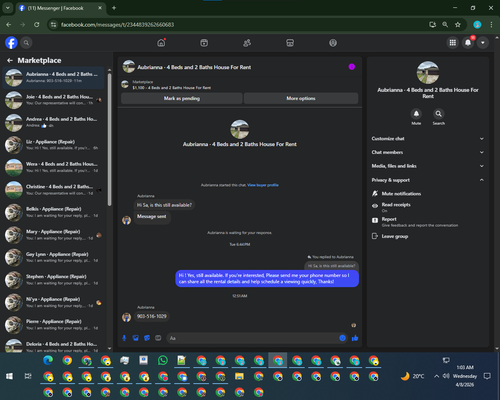Image resolution: width=500 pixels, height=400 pixels.
Task: Go to Home feed icon
Action: (161, 43)
